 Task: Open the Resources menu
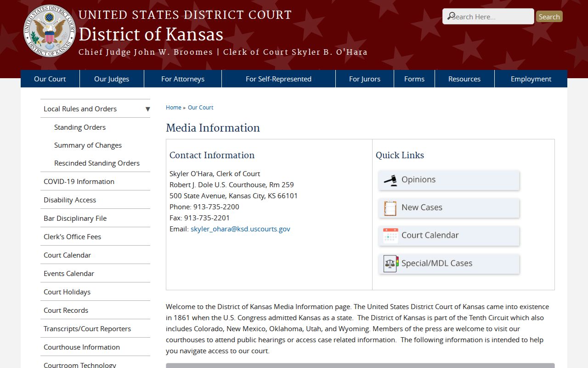[464, 79]
